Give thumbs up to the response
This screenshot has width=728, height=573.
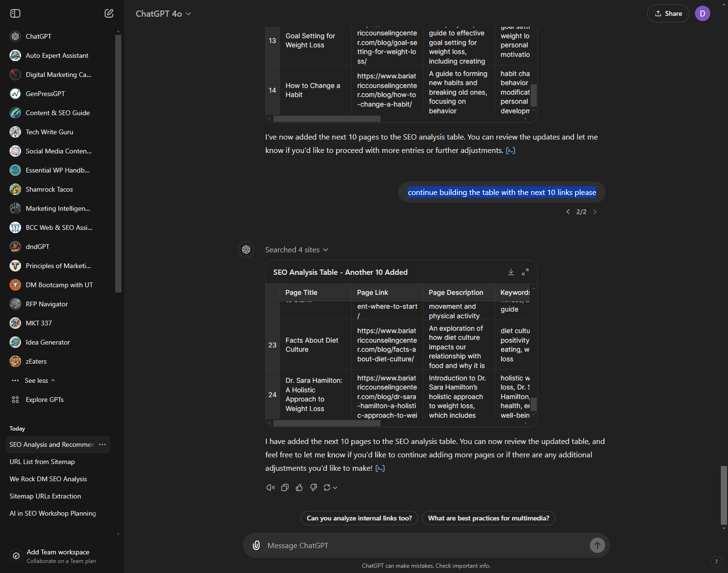click(x=299, y=487)
